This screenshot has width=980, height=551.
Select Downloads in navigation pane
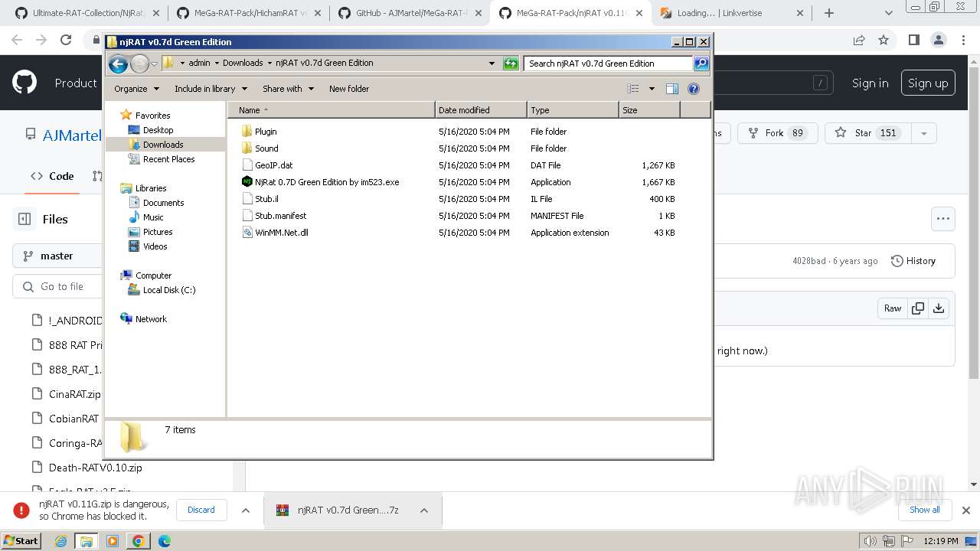[163, 145]
